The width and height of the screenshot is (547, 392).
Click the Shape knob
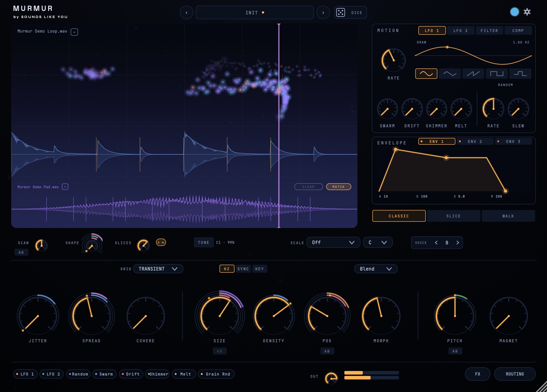pyautogui.click(x=92, y=245)
